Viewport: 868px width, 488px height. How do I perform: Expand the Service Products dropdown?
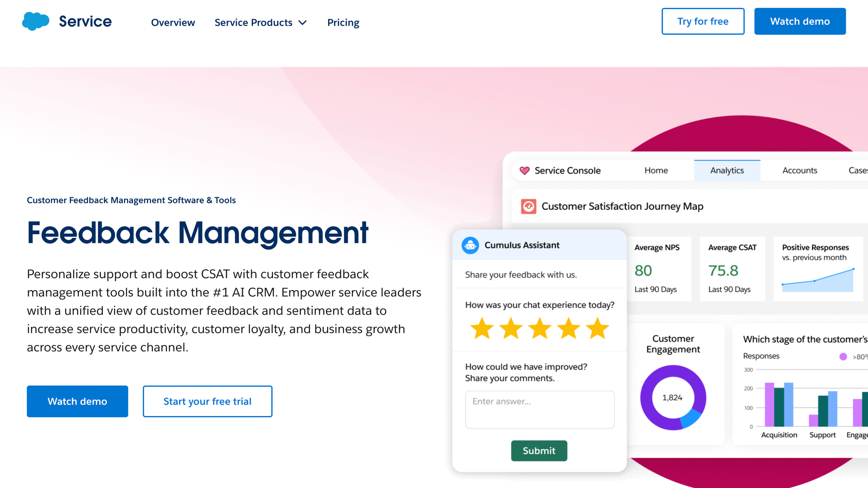point(261,22)
